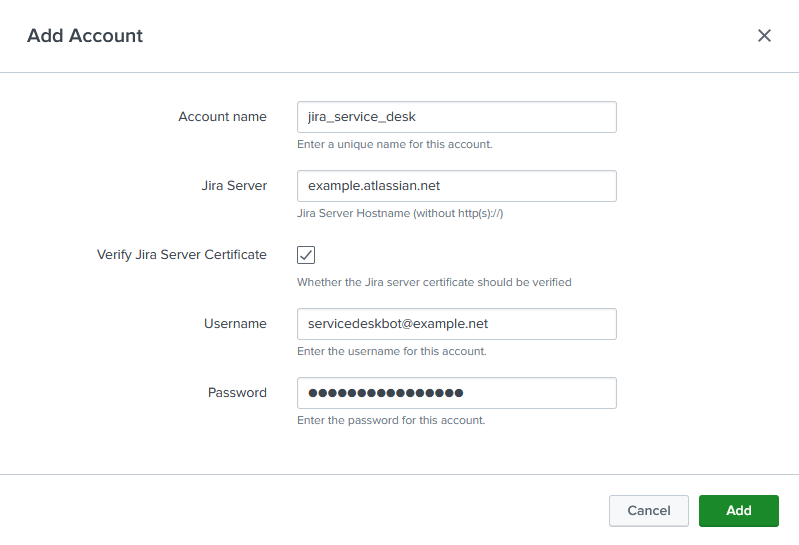Focus the Jira Server hostname field
The image size is (799, 545).
pyautogui.click(x=457, y=186)
